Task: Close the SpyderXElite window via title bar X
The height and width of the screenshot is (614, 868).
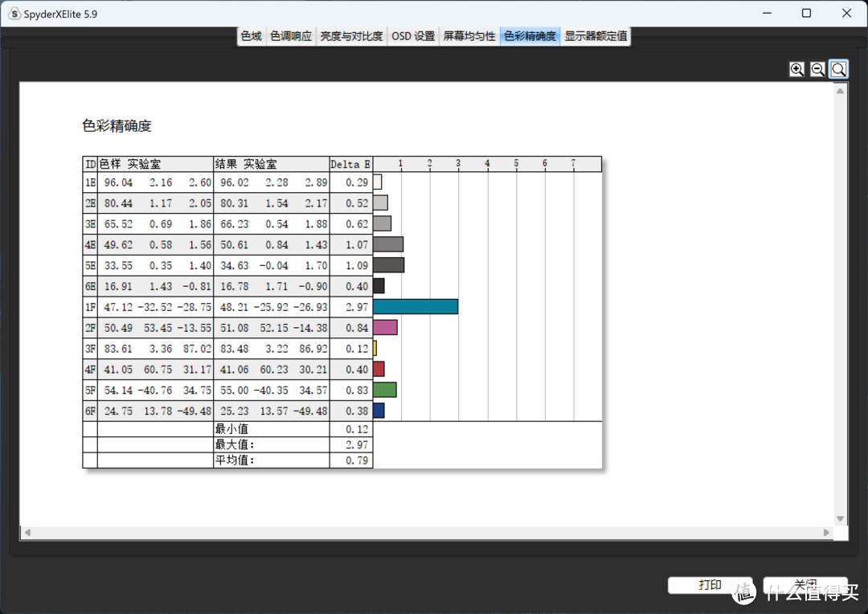Action: coord(847,14)
